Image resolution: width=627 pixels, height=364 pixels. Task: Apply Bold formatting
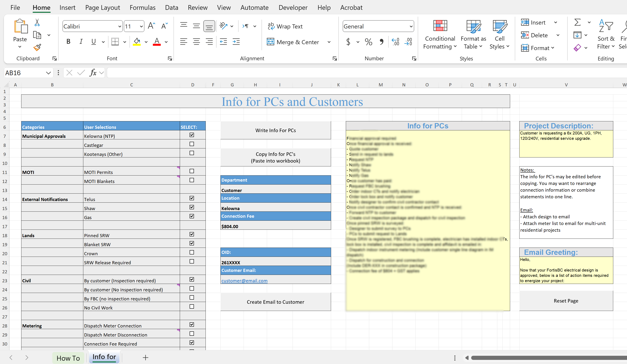68,42
